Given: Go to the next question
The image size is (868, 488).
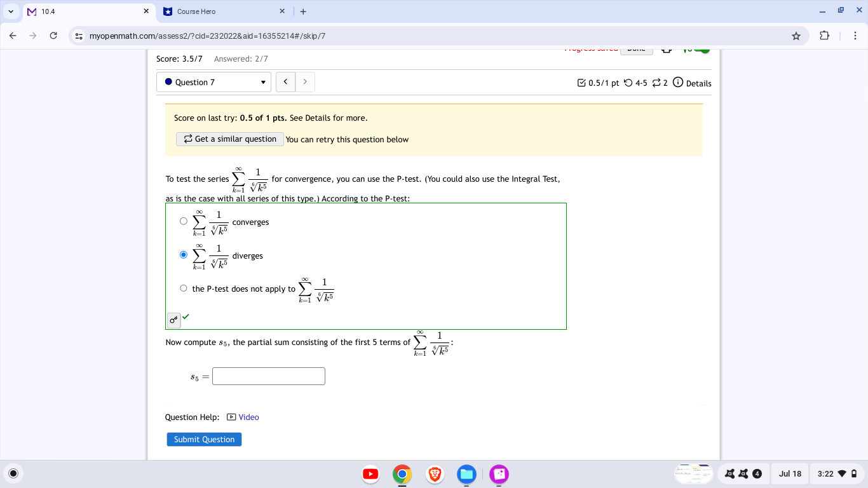Looking at the screenshot, I should 305,82.
